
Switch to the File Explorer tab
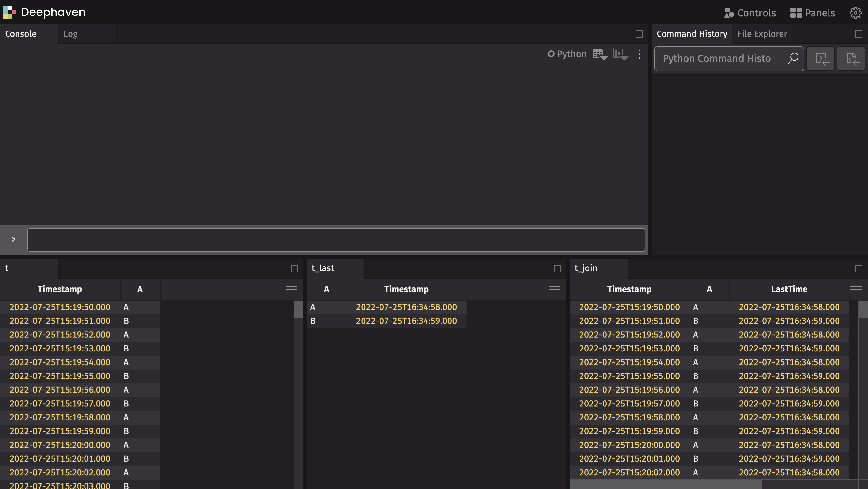[762, 33]
